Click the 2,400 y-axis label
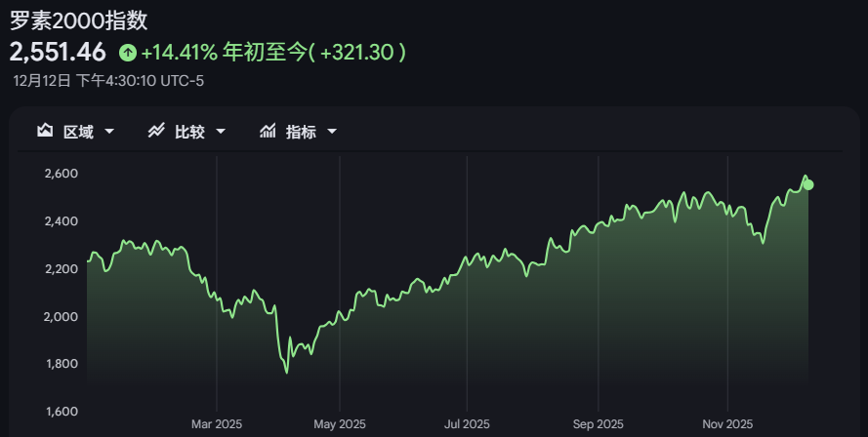The height and width of the screenshot is (437, 868). (61, 220)
